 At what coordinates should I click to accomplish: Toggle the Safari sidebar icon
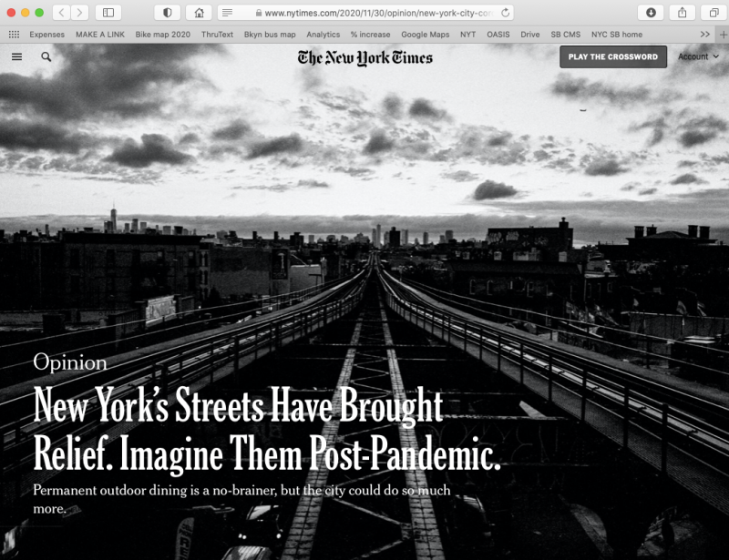[x=106, y=13]
